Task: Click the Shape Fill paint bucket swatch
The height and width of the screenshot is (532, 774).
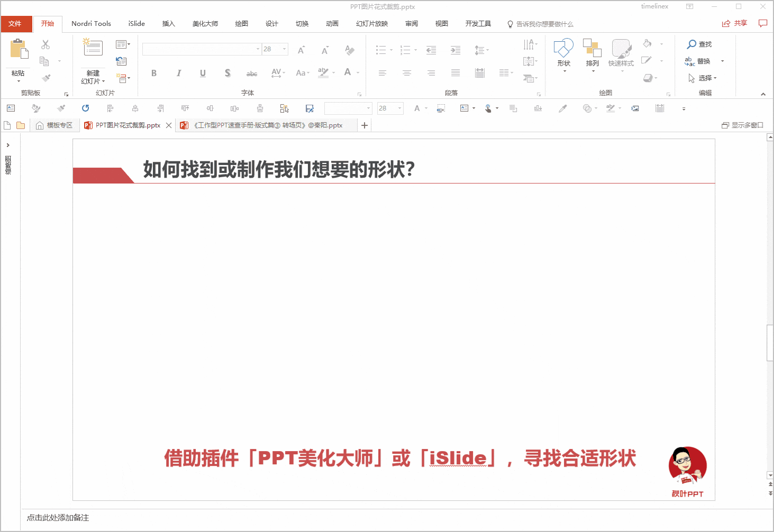Action: click(648, 44)
